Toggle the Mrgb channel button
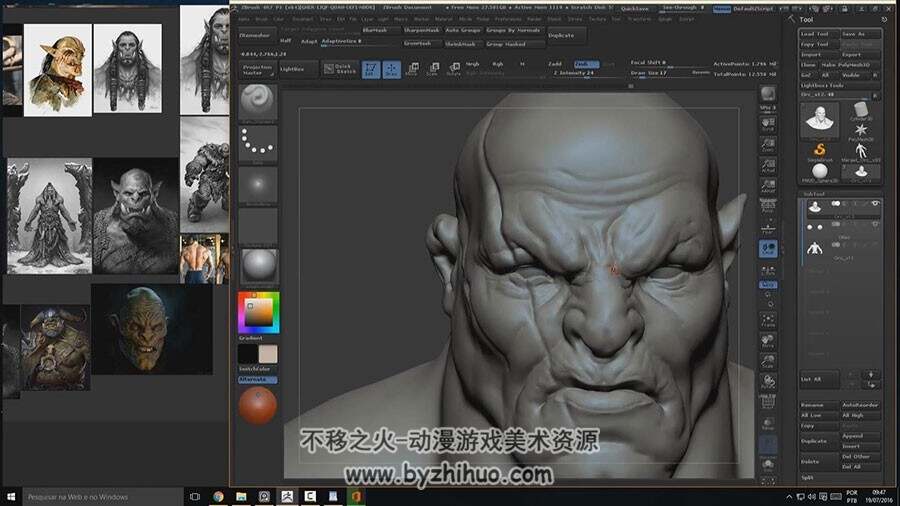 point(472,64)
